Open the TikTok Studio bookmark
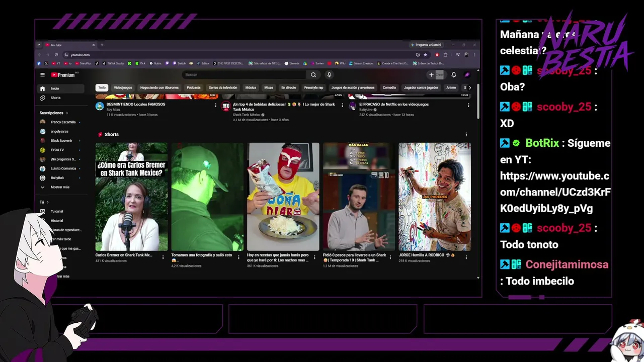 (113, 63)
